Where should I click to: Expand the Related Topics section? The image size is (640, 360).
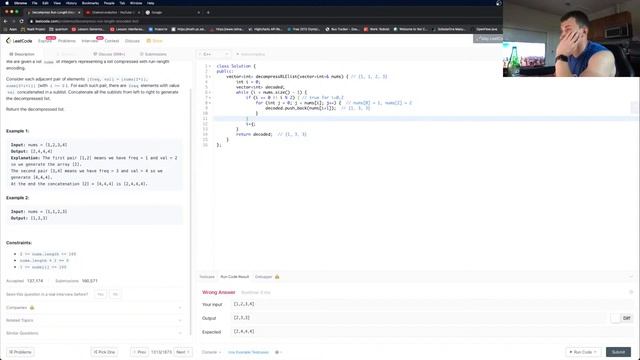(x=94, y=320)
